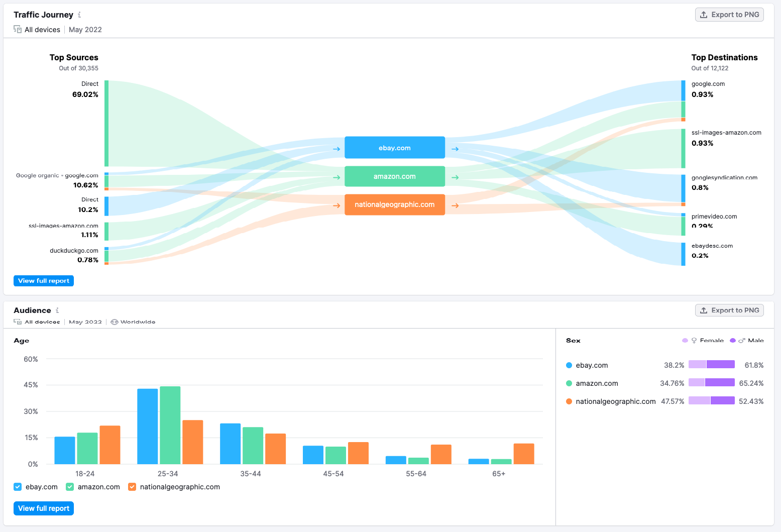Click the Direct 10.2% source label

[x=90, y=199]
